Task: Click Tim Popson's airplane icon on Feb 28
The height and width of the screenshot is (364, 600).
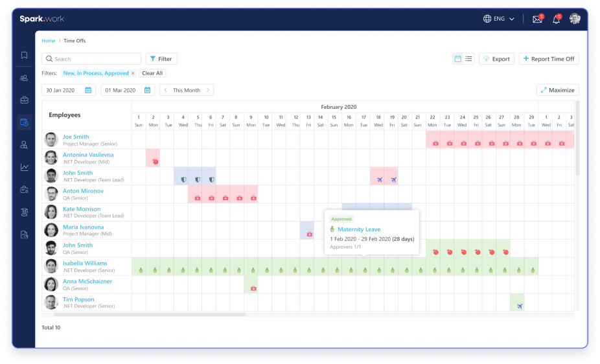Action: pyautogui.click(x=519, y=306)
